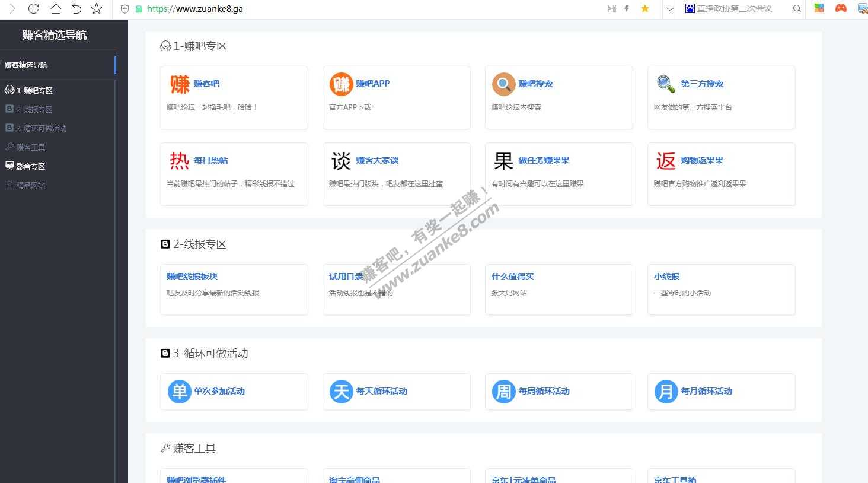Expand the address bar dropdown arrow

tap(670, 9)
